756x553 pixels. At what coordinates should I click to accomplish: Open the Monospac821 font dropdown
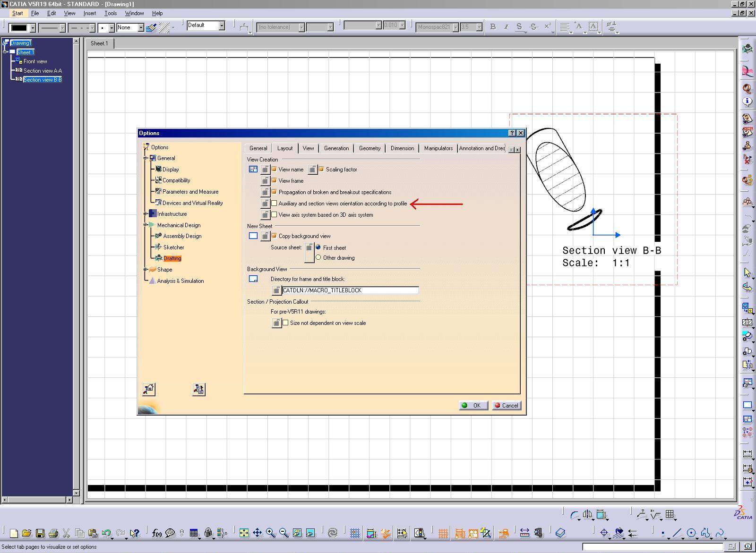point(455,27)
